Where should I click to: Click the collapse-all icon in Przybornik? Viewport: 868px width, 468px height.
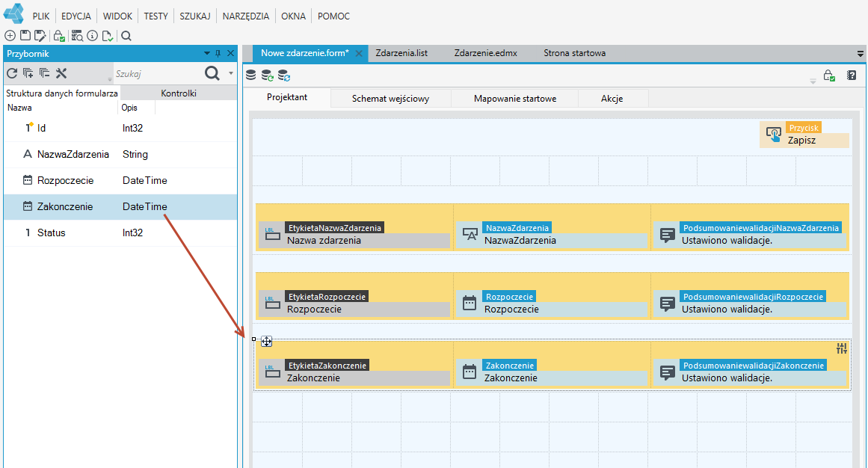[44, 73]
